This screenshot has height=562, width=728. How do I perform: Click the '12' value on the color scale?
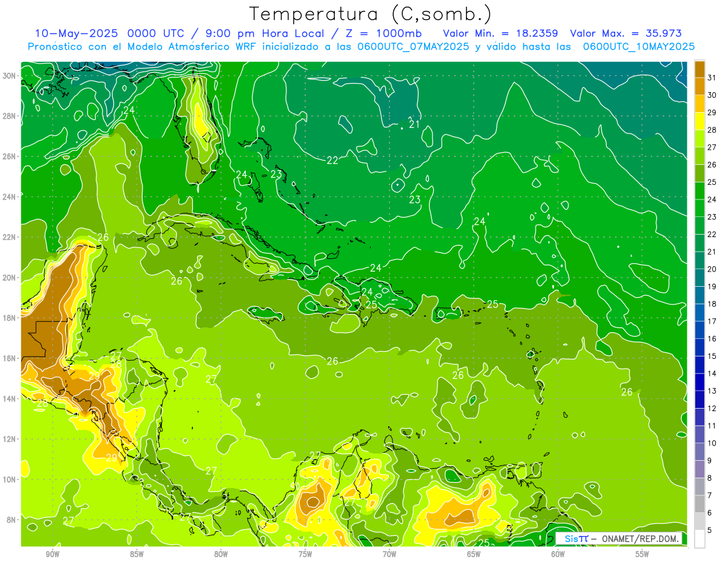tap(712, 408)
